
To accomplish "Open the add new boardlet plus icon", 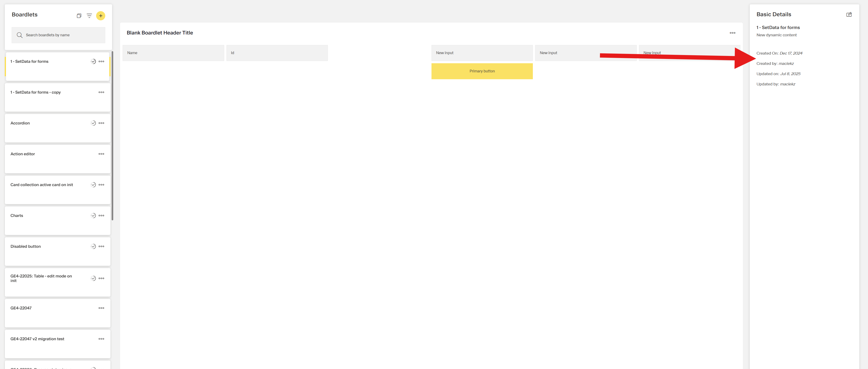I will 100,16.
